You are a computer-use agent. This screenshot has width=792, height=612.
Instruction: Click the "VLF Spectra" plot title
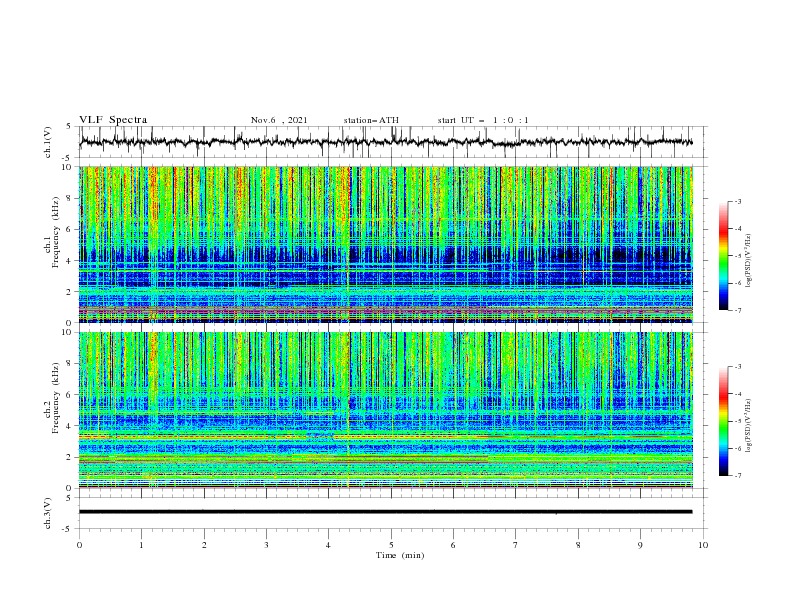(x=113, y=120)
